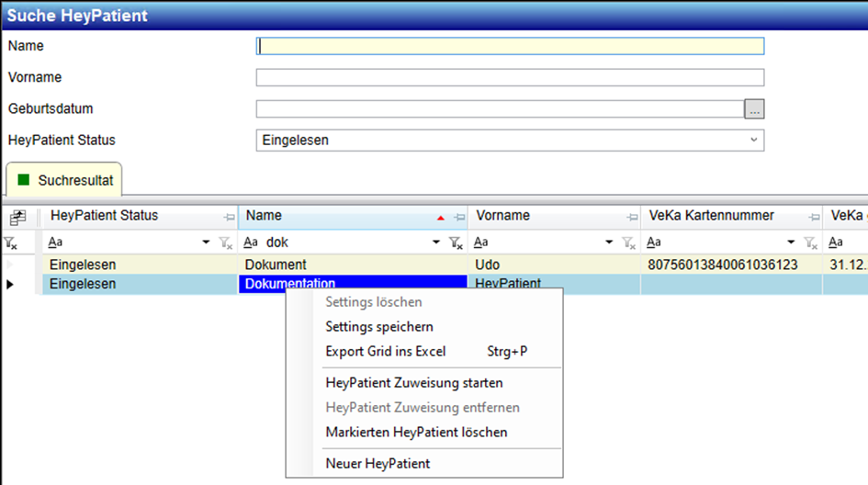868x485 pixels.
Task: Clear the Vorname column filter
Action: 628,242
